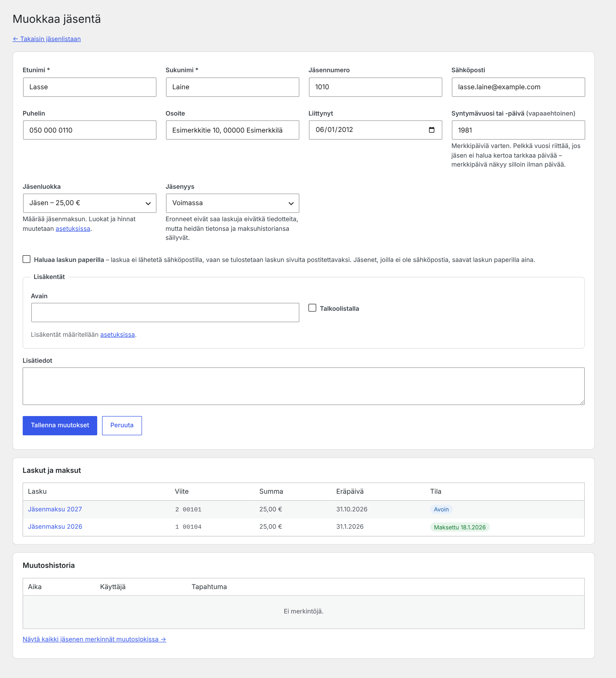Tick the Haluaa laskun paperilla checkbox
The width and height of the screenshot is (616, 678).
point(27,259)
